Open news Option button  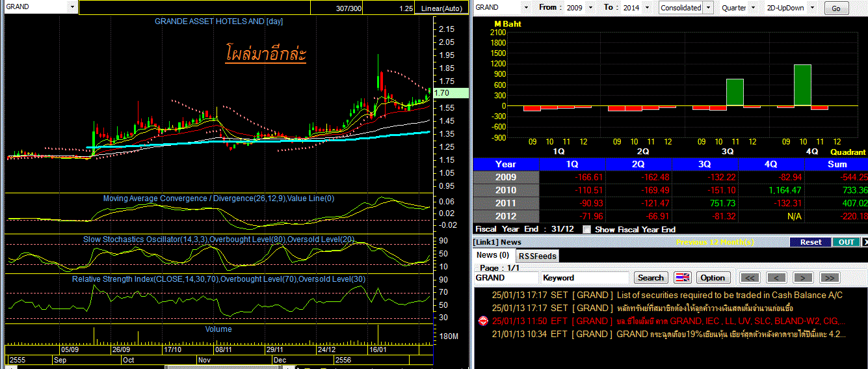[713, 277]
